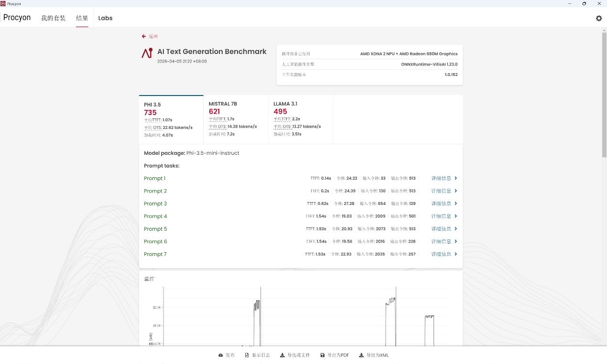Open Prompt 7 link
The image size is (607, 364).
(155, 254)
